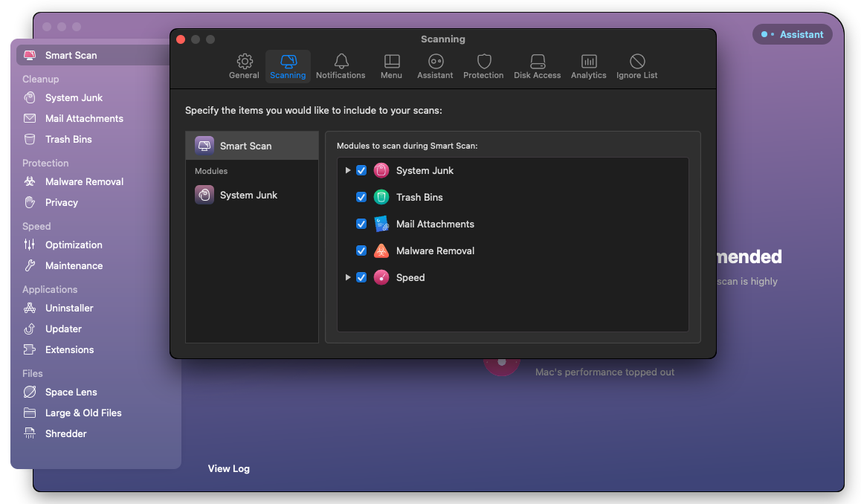Open the Analytics preferences tab
The height and width of the screenshot is (504, 861).
[588, 66]
